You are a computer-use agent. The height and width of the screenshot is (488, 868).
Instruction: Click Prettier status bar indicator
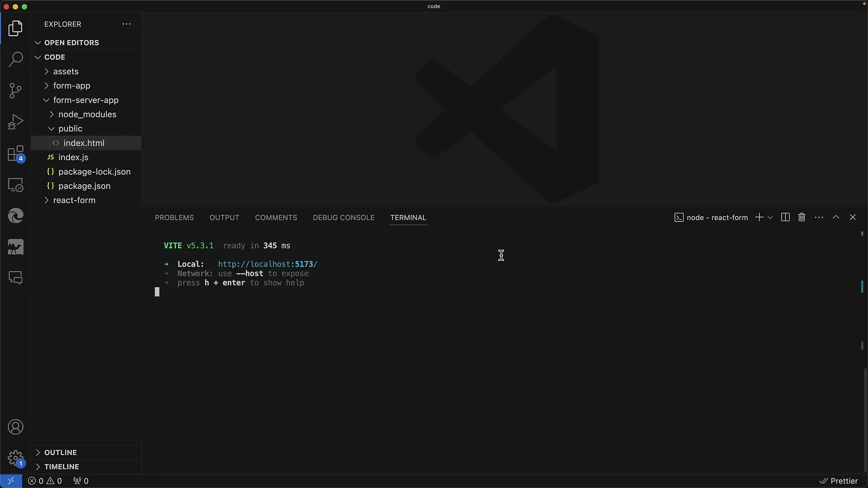coord(838,481)
